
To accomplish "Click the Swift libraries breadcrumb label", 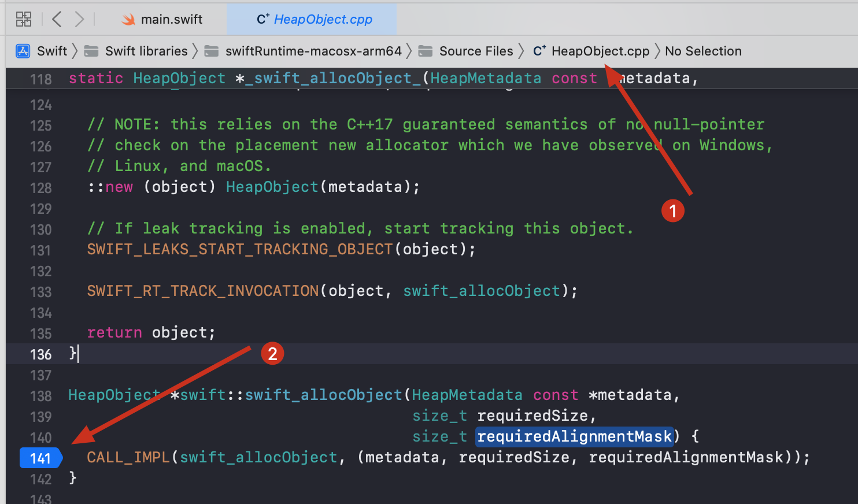I will point(146,51).
